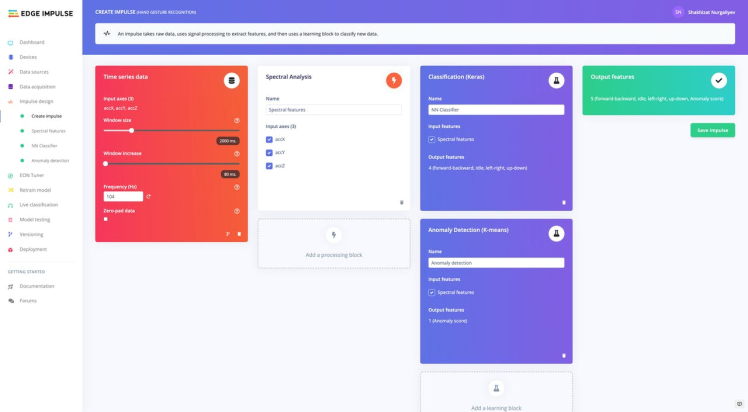This screenshot has width=748, height=412.
Task: Open the Zero-pad data help icon
Action: pos(237,211)
